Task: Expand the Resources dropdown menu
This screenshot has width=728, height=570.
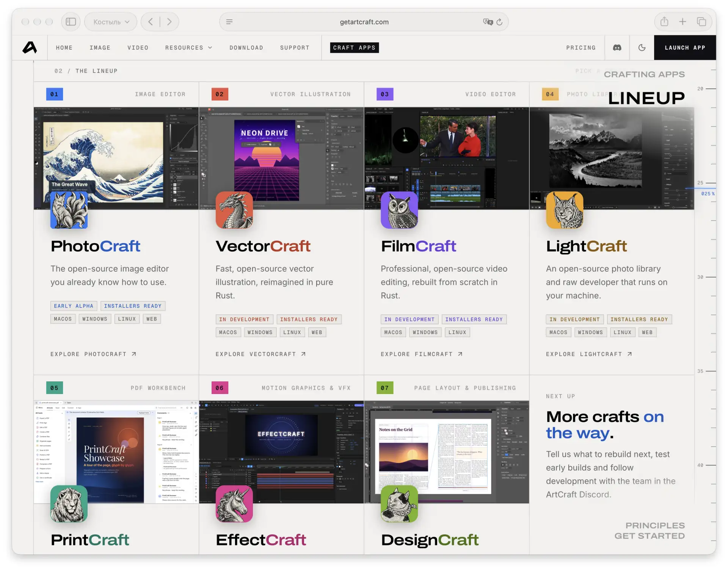Action: click(188, 48)
